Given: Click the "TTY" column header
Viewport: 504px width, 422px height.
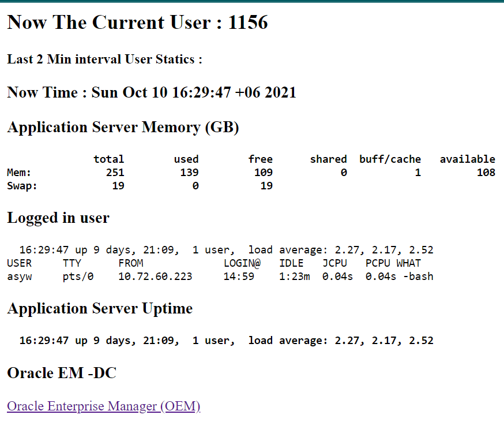Looking at the screenshot, I should [x=72, y=263].
